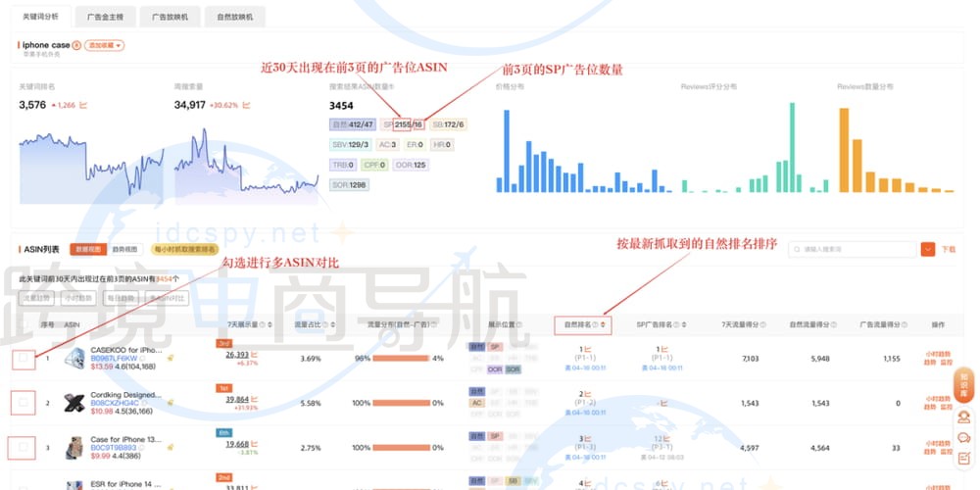Show help for 自然流量得分 column
Image resolution: width=980 pixels, height=490 pixels.
[832, 325]
